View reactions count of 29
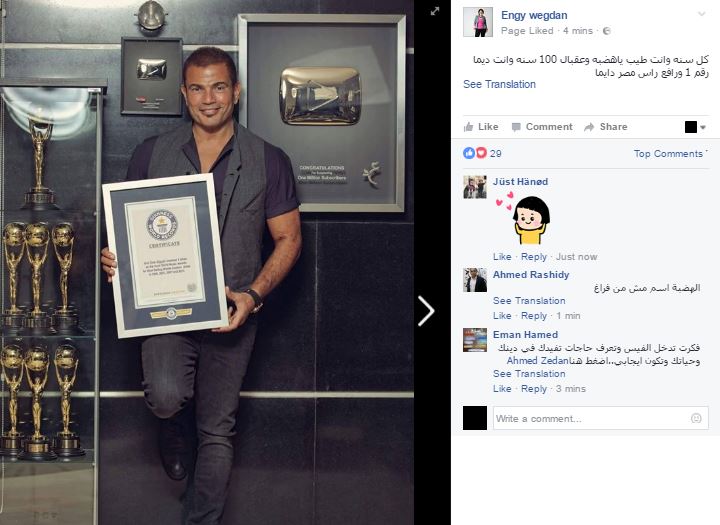 coord(482,153)
